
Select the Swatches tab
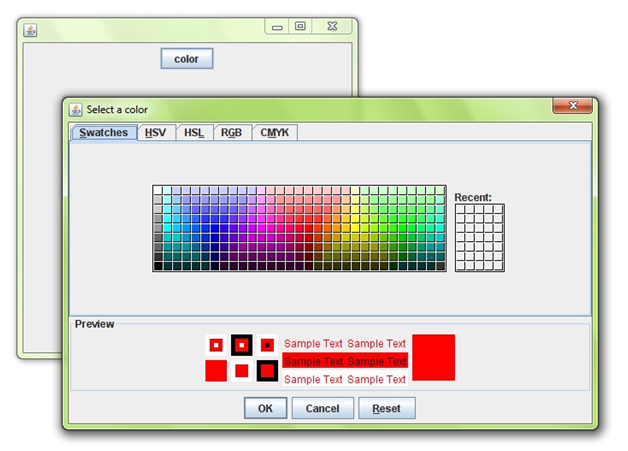point(104,133)
